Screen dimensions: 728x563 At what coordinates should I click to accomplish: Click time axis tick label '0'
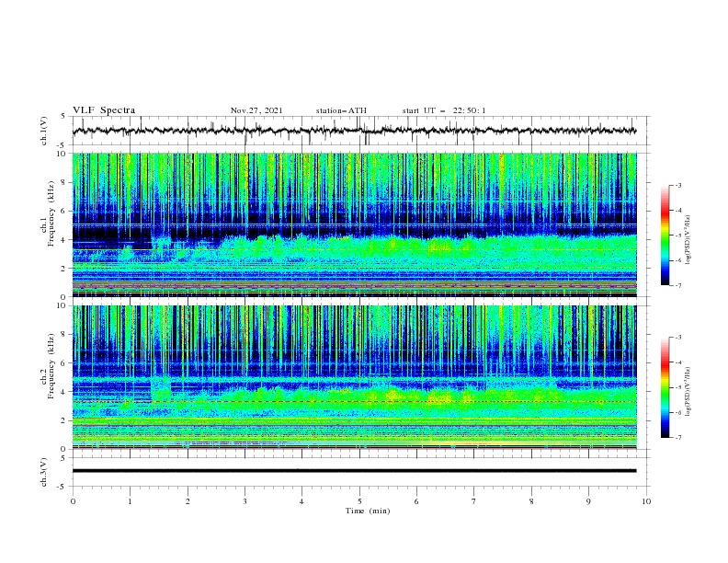pyautogui.click(x=73, y=501)
